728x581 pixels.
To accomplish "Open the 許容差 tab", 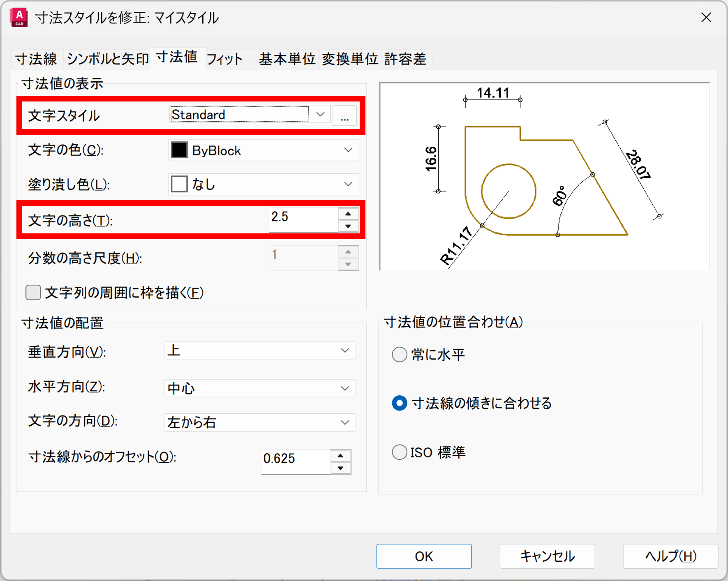I will coord(405,59).
